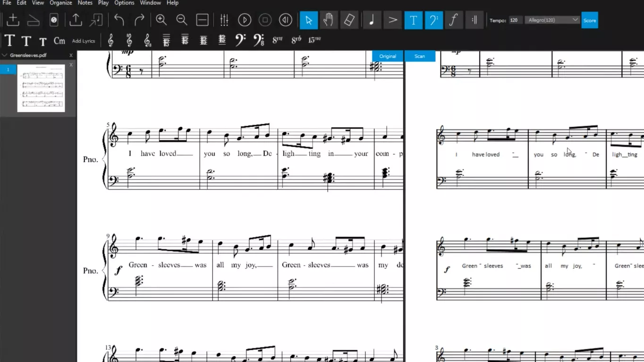The image size is (644, 362).
Task: Click the zoom in magnifier icon
Action: 161,20
